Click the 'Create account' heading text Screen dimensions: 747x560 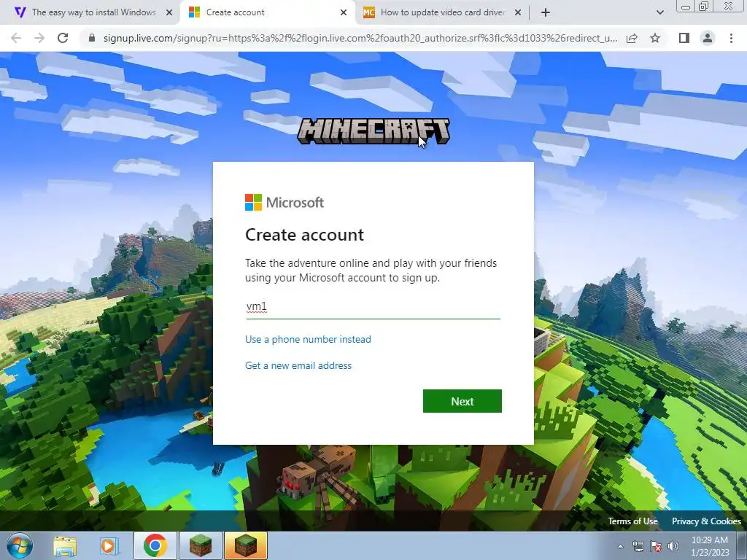click(x=304, y=235)
